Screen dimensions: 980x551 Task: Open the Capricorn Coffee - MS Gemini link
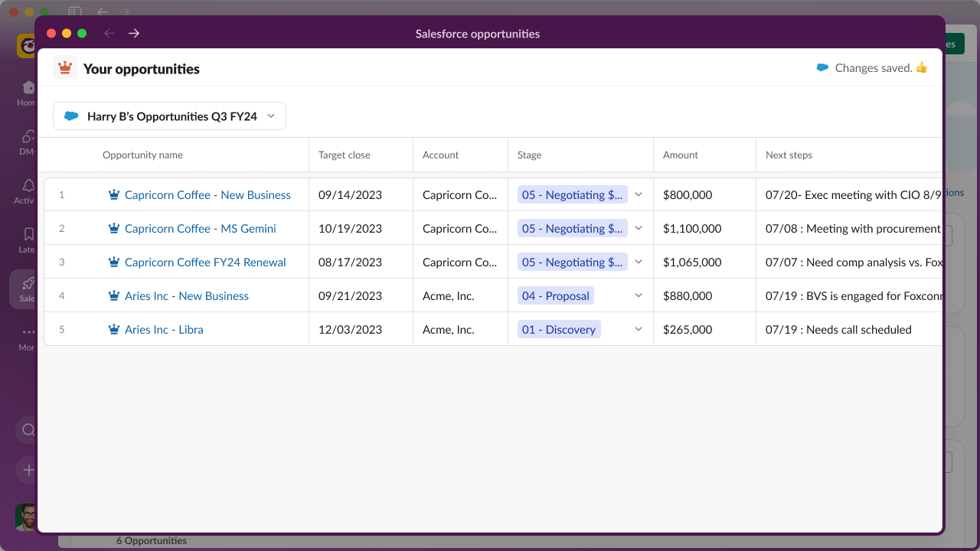tap(201, 229)
